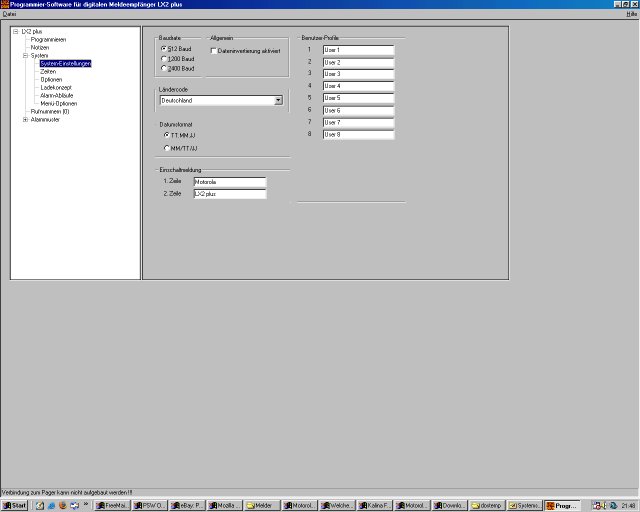Viewport: 640px width, 512px height.
Task: Open the PSW taskbar window
Action: (x=150, y=505)
